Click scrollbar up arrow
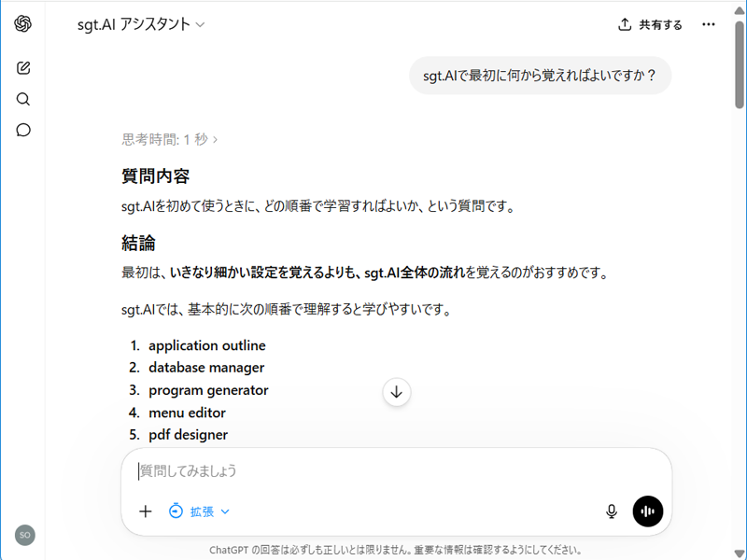Viewport: 747px width, 560px height. pos(740,10)
